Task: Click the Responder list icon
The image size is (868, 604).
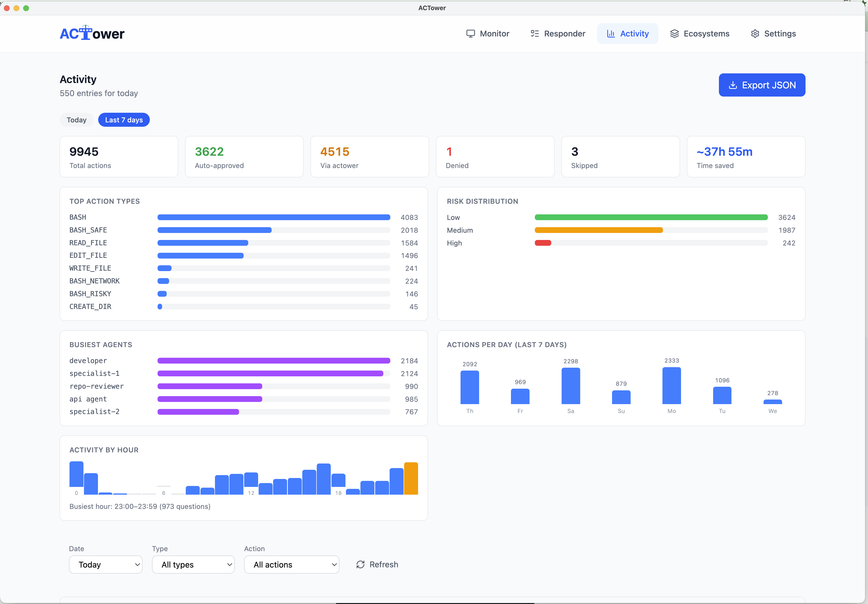Action: (x=535, y=34)
